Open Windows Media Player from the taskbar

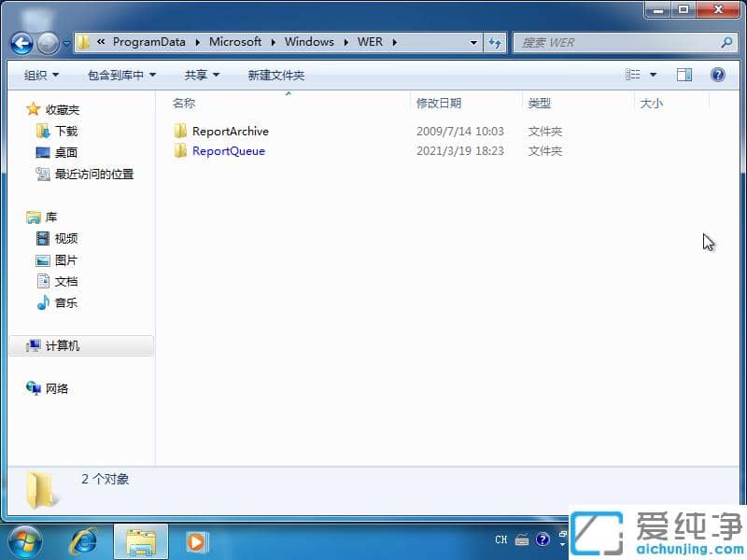pos(195,540)
